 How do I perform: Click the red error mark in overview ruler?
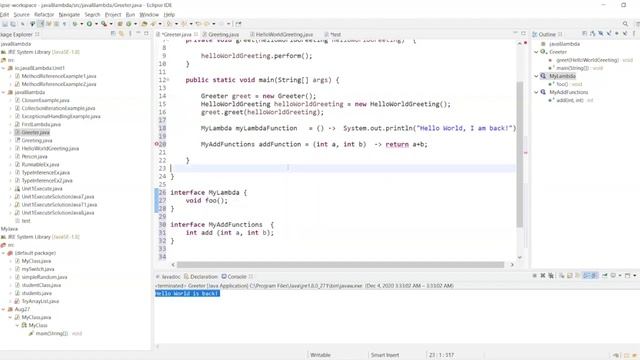(x=525, y=153)
